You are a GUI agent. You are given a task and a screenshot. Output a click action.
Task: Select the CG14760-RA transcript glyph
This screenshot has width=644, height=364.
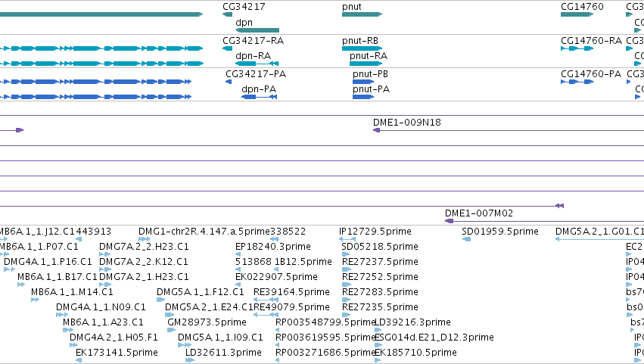click(577, 48)
